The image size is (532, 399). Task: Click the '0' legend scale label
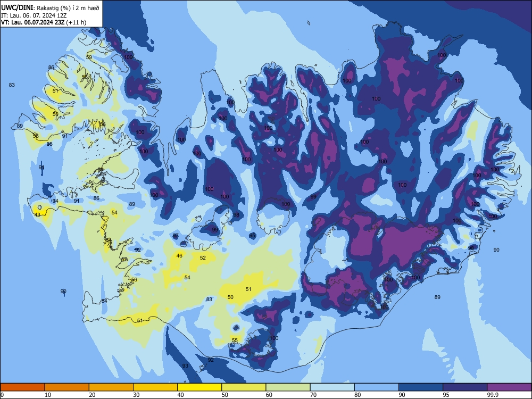click(2, 395)
